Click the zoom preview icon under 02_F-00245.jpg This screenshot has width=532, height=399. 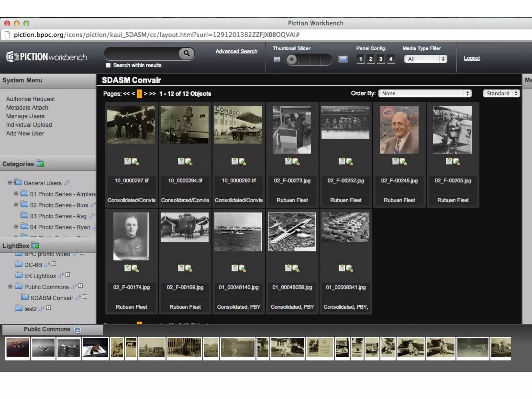coord(403,162)
